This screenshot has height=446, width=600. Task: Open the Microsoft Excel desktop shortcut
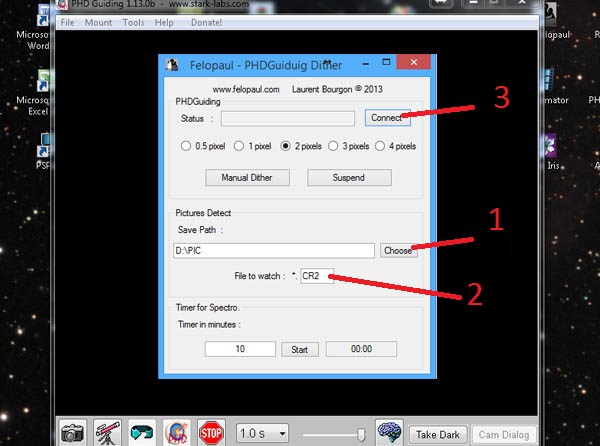tap(39, 93)
